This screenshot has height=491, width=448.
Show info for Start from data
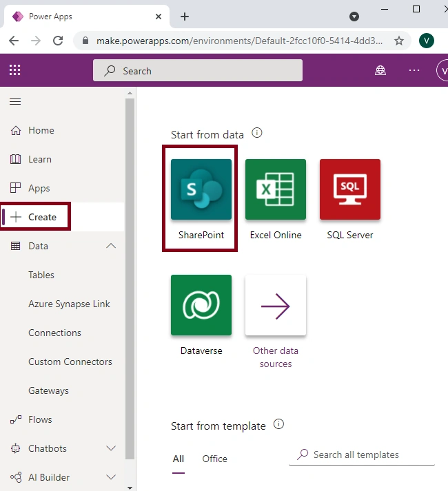tap(257, 133)
